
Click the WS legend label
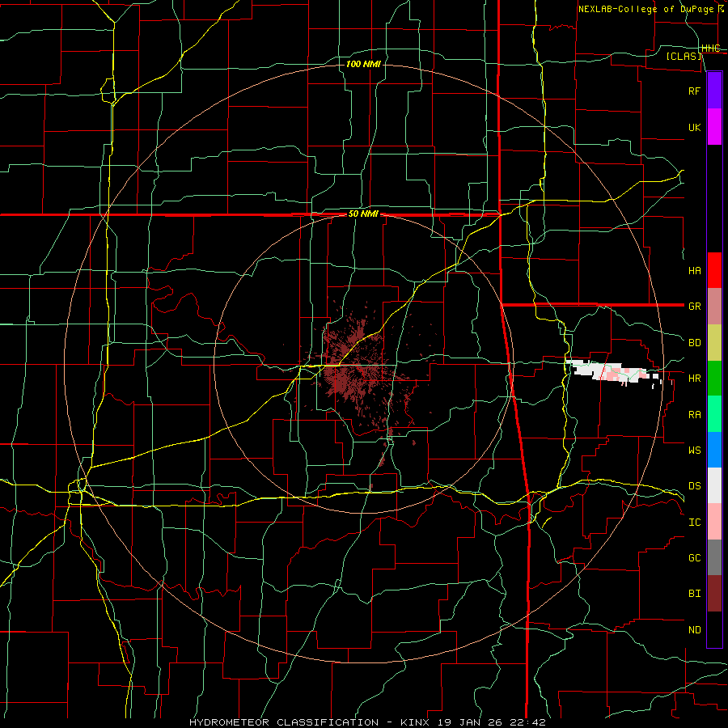coord(694,451)
